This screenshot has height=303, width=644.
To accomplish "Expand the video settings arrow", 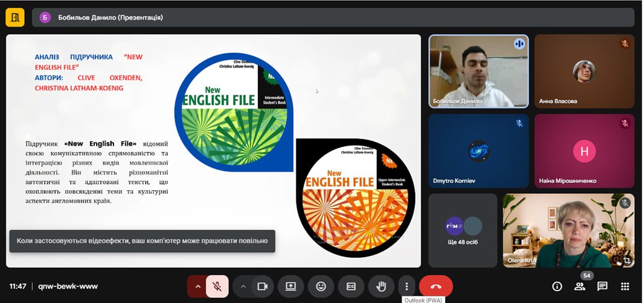I will (x=243, y=286).
